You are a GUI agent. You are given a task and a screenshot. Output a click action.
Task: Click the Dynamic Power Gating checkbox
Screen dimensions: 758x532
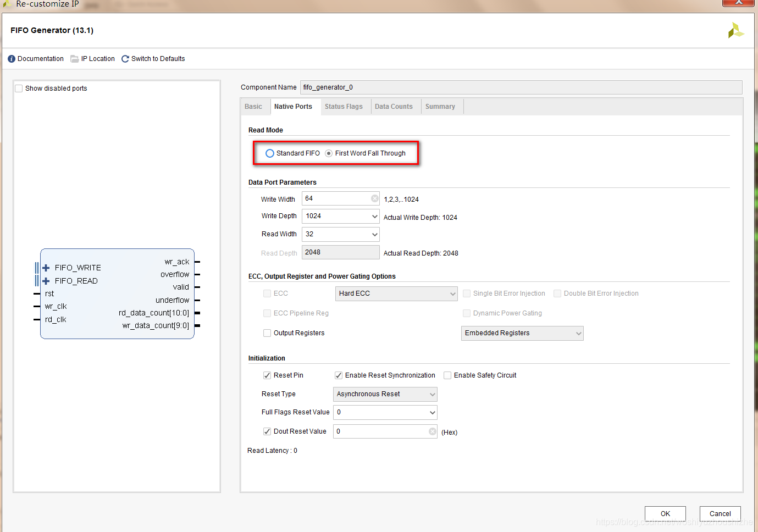467,313
